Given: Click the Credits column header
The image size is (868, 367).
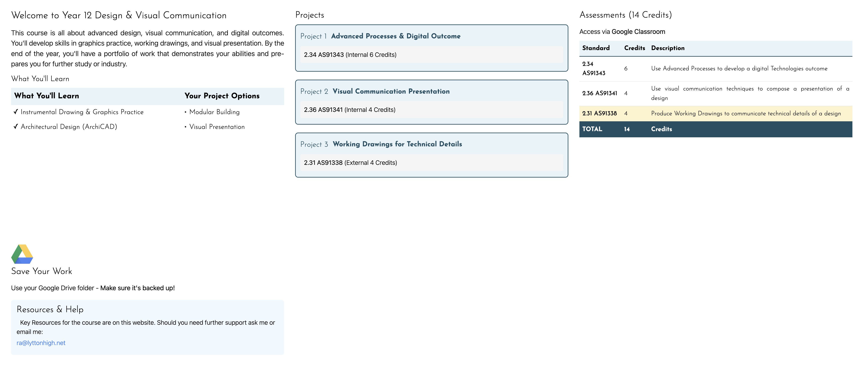Looking at the screenshot, I should point(635,48).
